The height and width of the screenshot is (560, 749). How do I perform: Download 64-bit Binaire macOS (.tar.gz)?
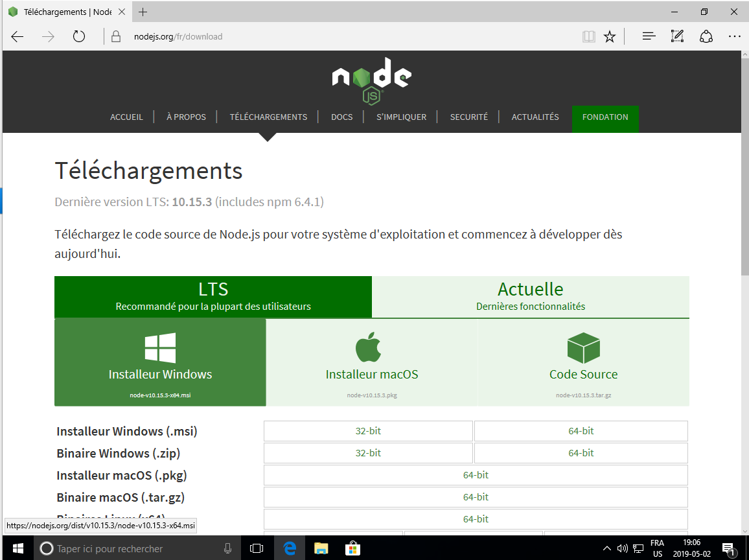pos(476,497)
